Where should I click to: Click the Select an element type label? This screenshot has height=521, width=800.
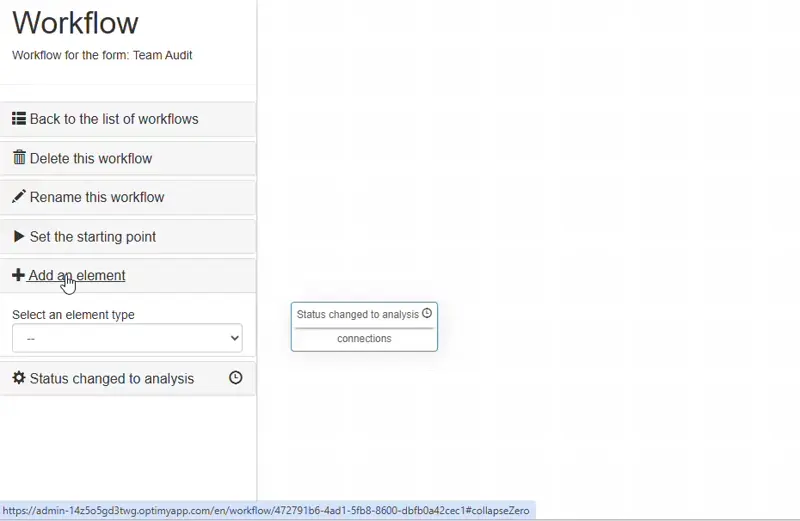73,315
